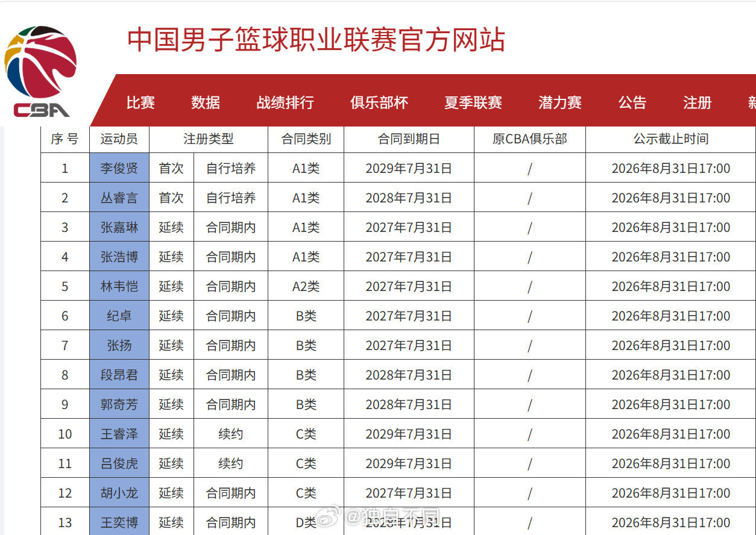This screenshot has width=756, height=535.
Task: Select player name 丛睿言
Action: click(119, 198)
